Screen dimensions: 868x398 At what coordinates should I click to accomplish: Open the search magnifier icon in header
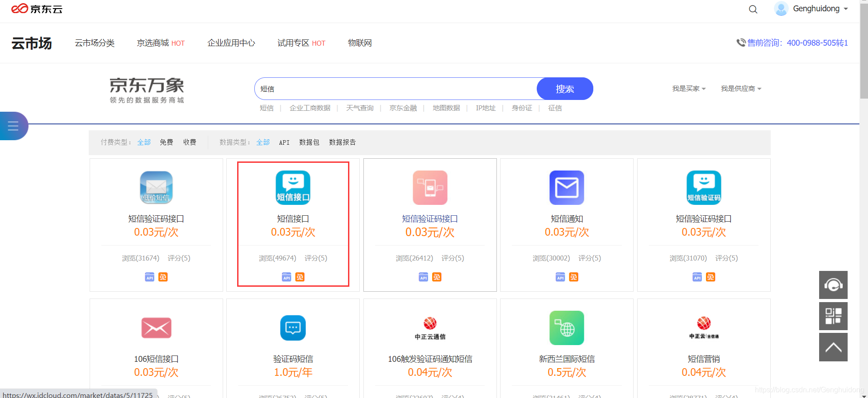(x=753, y=9)
